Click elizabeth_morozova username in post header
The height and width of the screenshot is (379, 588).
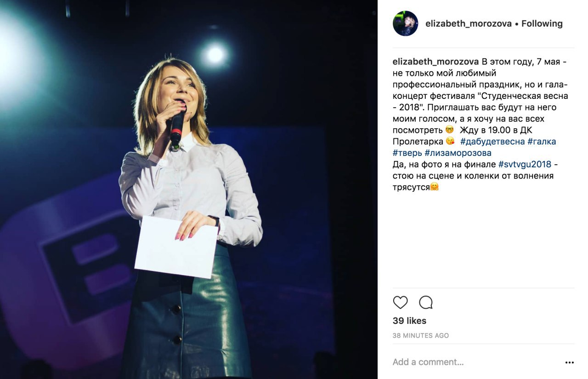(x=469, y=23)
